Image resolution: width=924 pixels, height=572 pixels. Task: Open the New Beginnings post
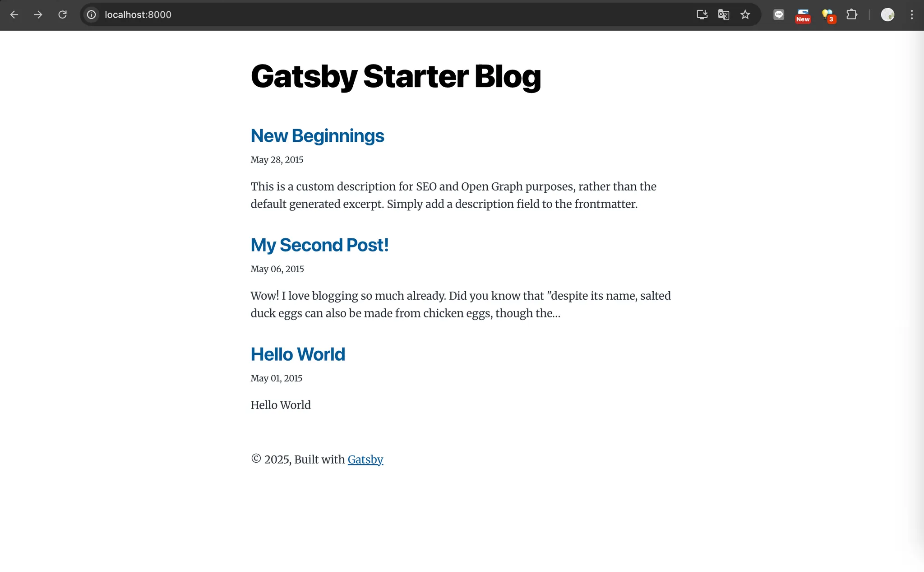(x=317, y=136)
